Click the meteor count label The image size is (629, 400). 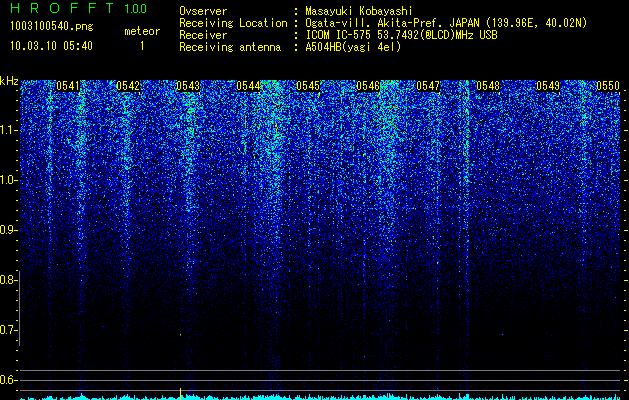(x=142, y=31)
